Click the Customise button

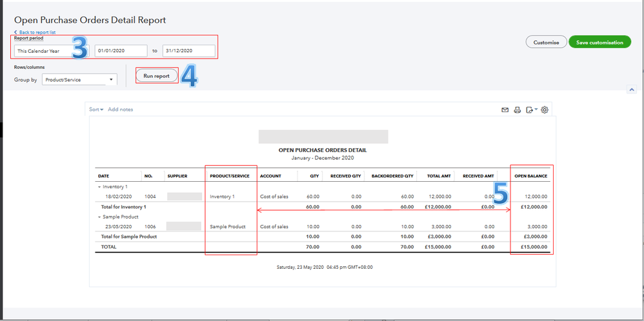pyautogui.click(x=547, y=43)
